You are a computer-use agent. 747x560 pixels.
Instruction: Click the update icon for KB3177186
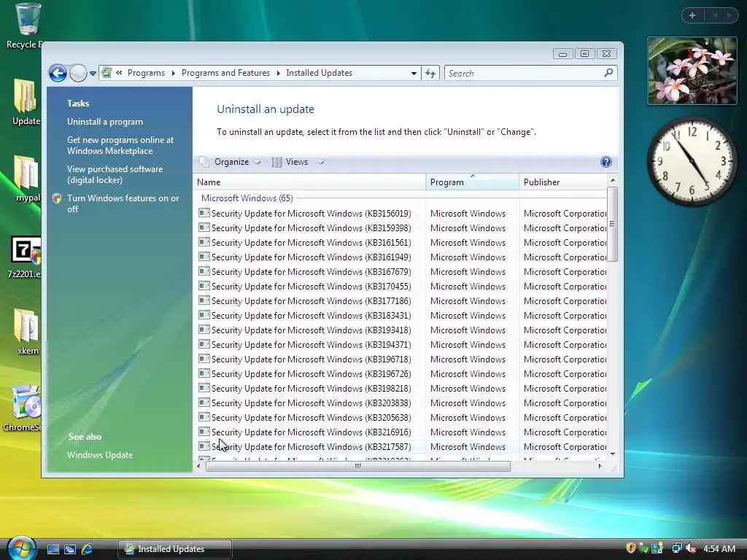point(204,300)
